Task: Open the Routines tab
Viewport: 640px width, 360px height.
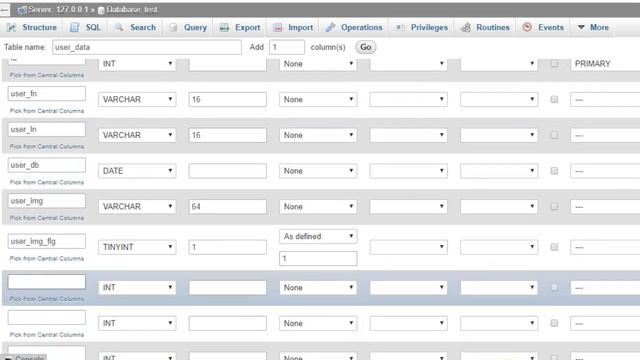Action: coord(485,27)
